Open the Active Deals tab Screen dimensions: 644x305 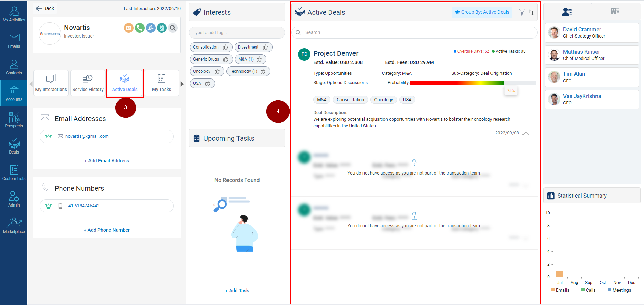(x=125, y=83)
